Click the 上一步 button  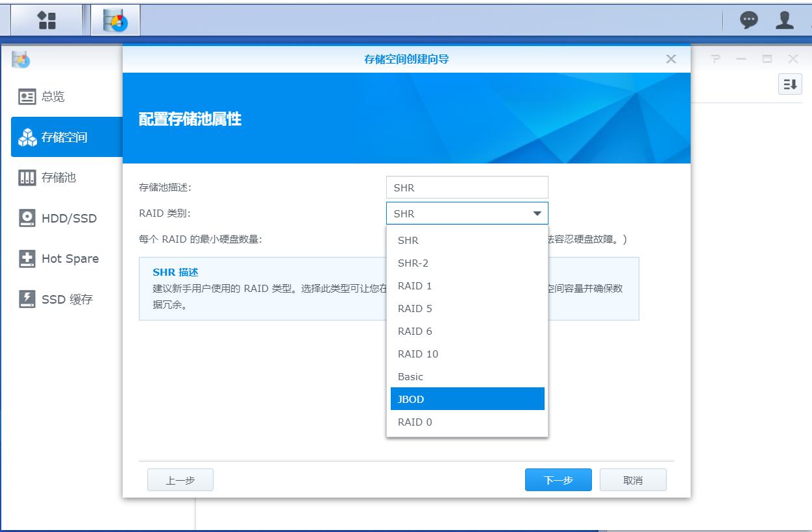180,479
